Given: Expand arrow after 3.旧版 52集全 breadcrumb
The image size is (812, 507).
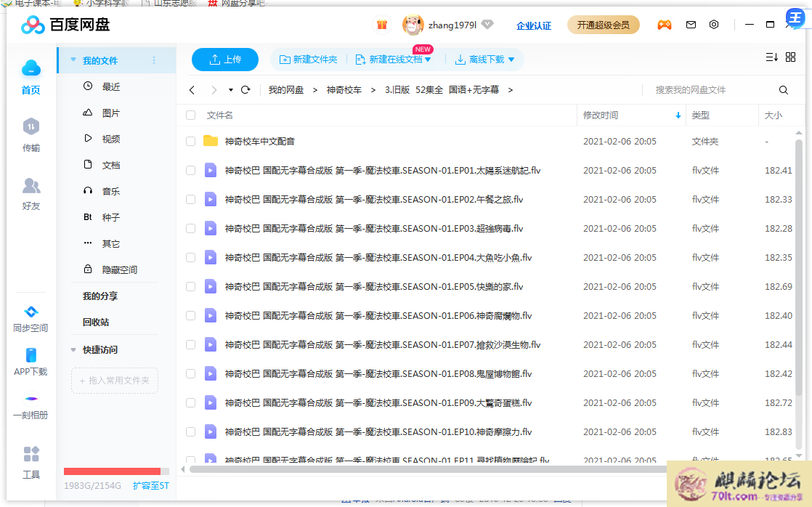Looking at the screenshot, I should (x=510, y=90).
